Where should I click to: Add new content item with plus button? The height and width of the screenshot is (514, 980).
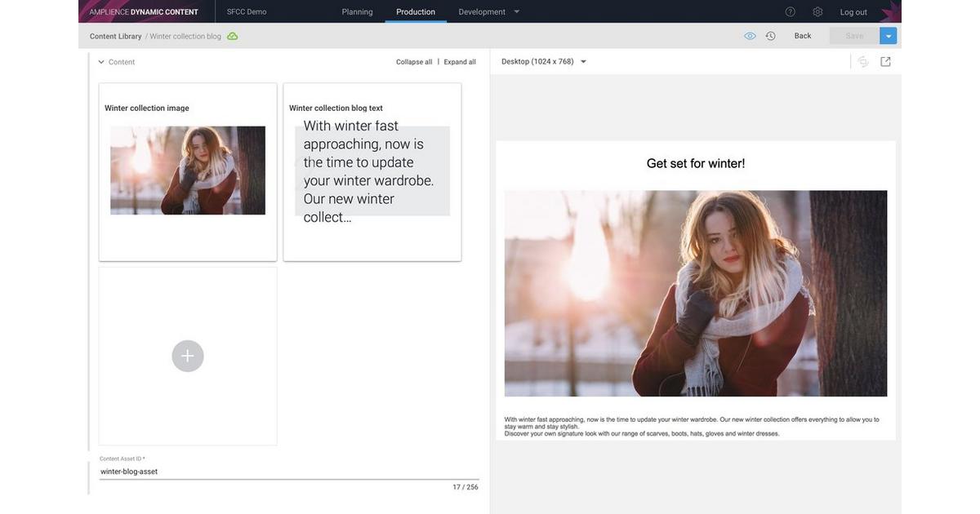(x=188, y=356)
